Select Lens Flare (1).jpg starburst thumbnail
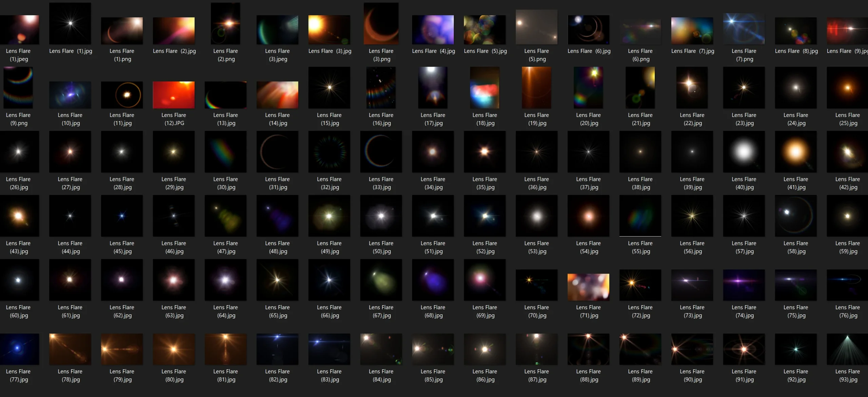This screenshot has height=397, width=868. pos(70,23)
